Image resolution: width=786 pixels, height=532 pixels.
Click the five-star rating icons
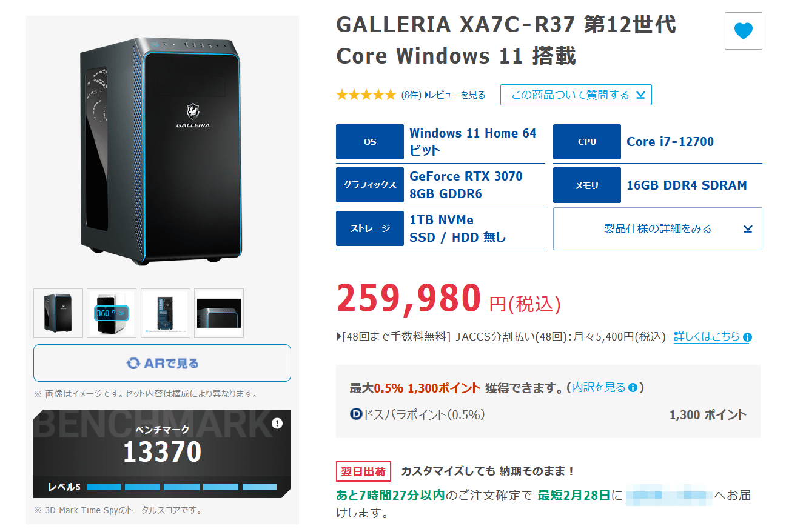pyautogui.click(x=366, y=95)
